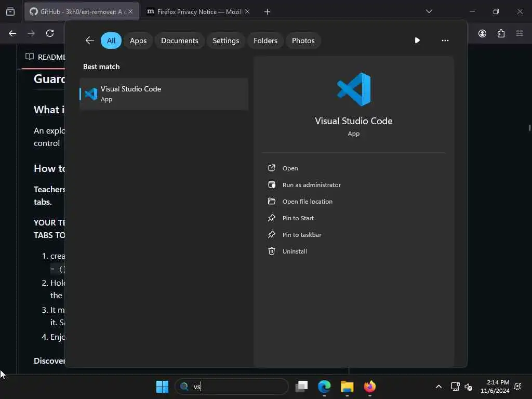Image resolution: width=532 pixels, height=399 pixels.
Task: Click the Uninstall trash icon
Action: tap(271, 251)
